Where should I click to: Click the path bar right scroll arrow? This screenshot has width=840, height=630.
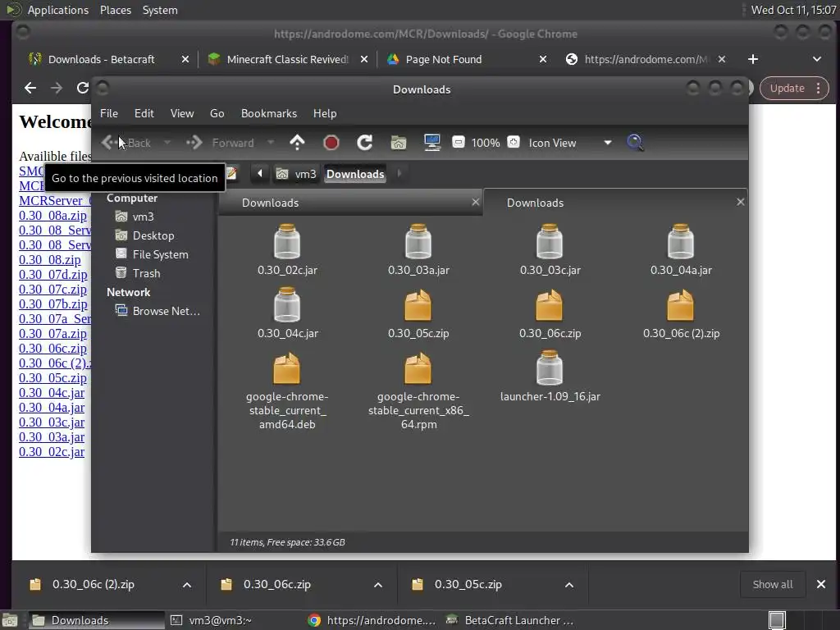(x=399, y=174)
